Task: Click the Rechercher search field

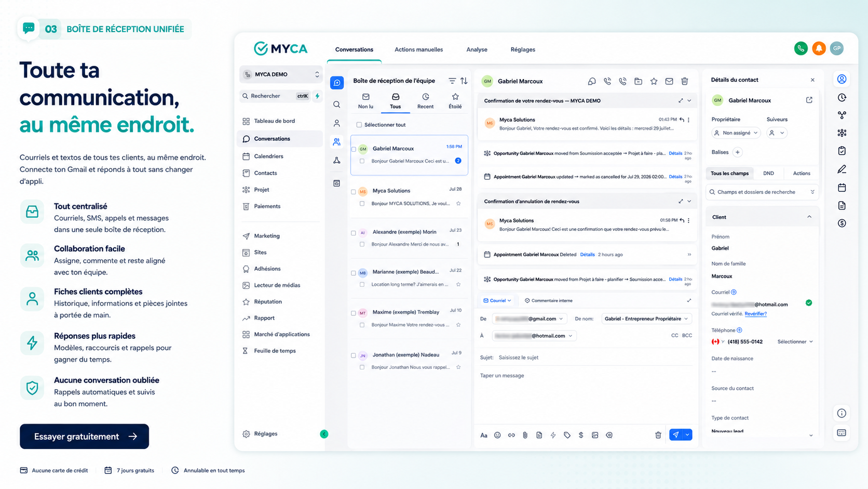Action: 275,96
